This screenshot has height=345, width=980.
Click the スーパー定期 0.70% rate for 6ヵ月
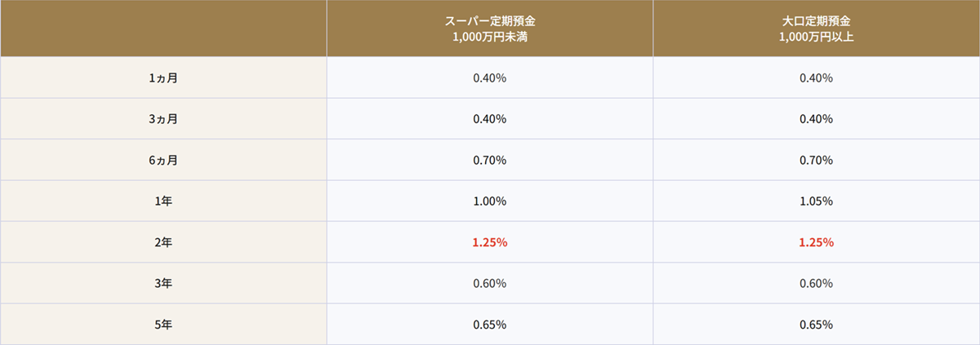[490, 160]
